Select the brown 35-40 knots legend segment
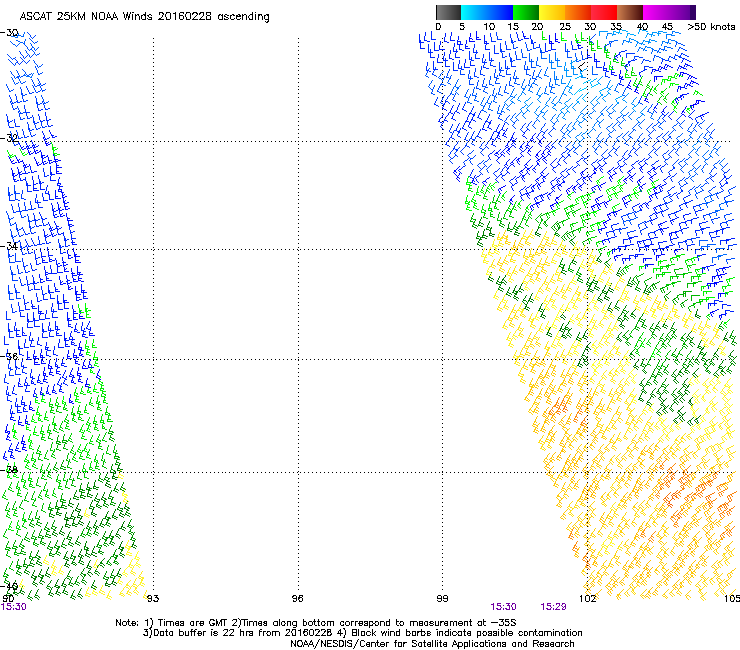The width and height of the screenshot is (740, 650). 630,12
